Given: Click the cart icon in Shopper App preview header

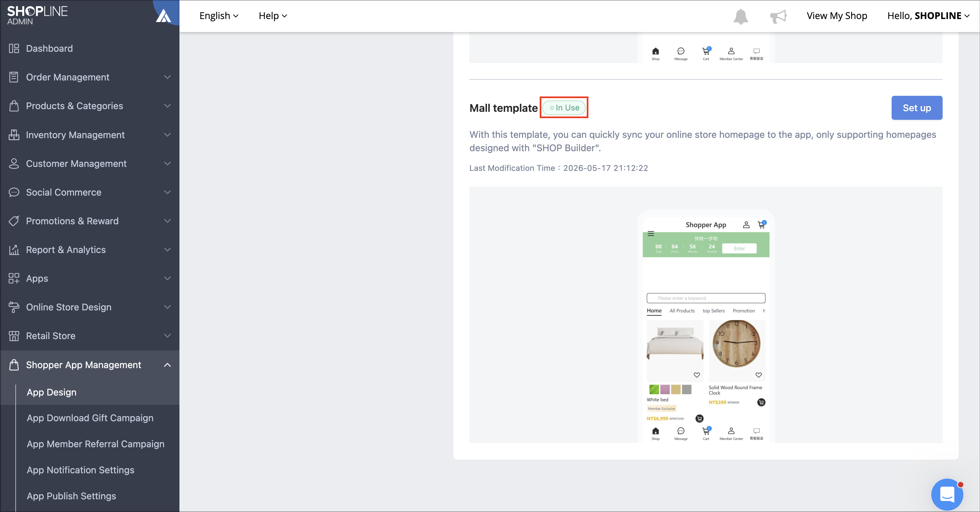Looking at the screenshot, I should point(762,225).
